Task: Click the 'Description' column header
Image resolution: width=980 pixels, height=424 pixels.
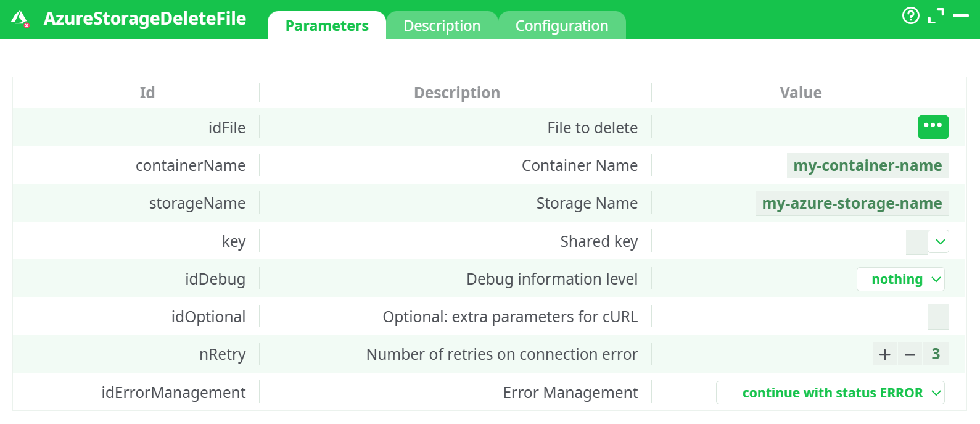Action: pyautogui.click(x=457, y=93)
